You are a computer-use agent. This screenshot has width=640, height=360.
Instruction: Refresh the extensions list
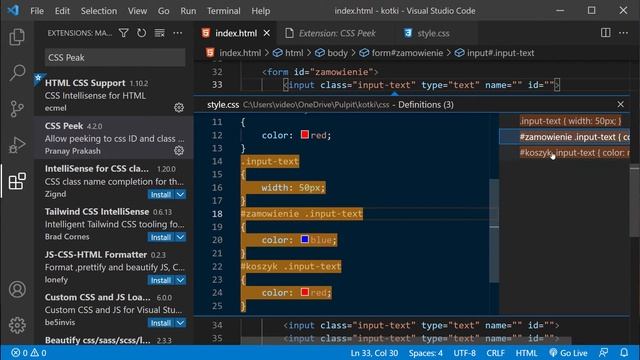point(141,33)
